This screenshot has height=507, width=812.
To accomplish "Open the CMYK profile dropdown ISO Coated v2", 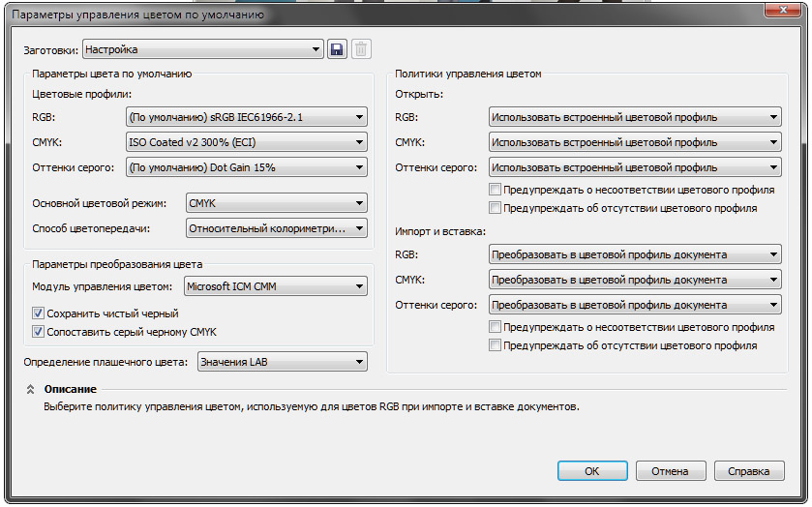I will coord(247,142).
